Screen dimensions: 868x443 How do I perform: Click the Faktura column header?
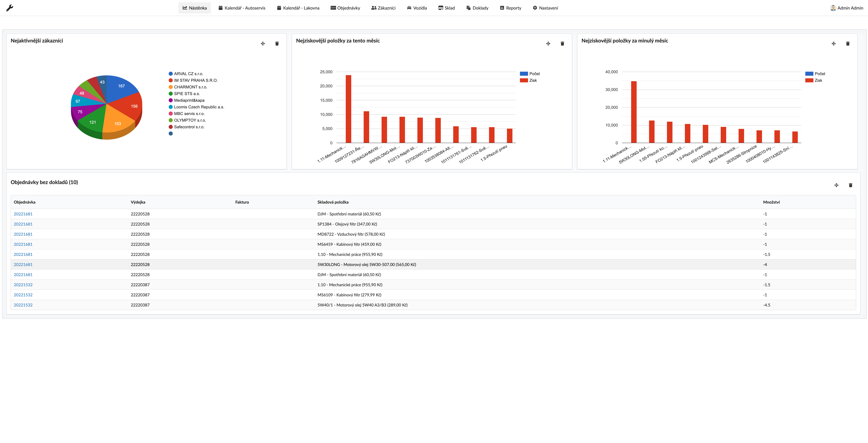click(x=242, y=202)
